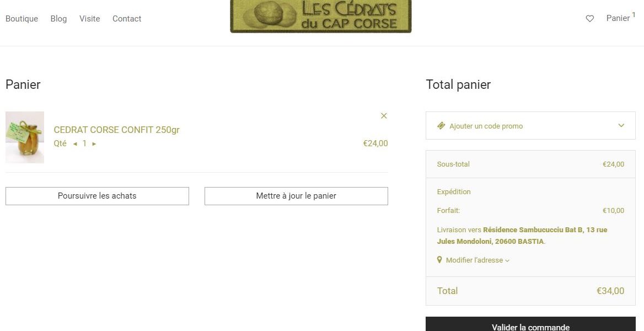Open the wishlist heart icon
Viewport: 644px width, 331px height.
click(x=589, y=19)
